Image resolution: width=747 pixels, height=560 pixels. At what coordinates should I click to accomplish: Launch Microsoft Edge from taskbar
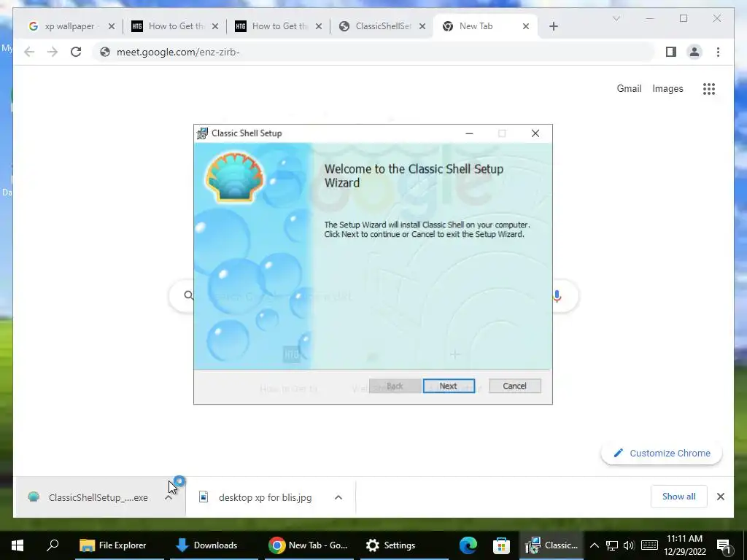[x=468, y=545]
